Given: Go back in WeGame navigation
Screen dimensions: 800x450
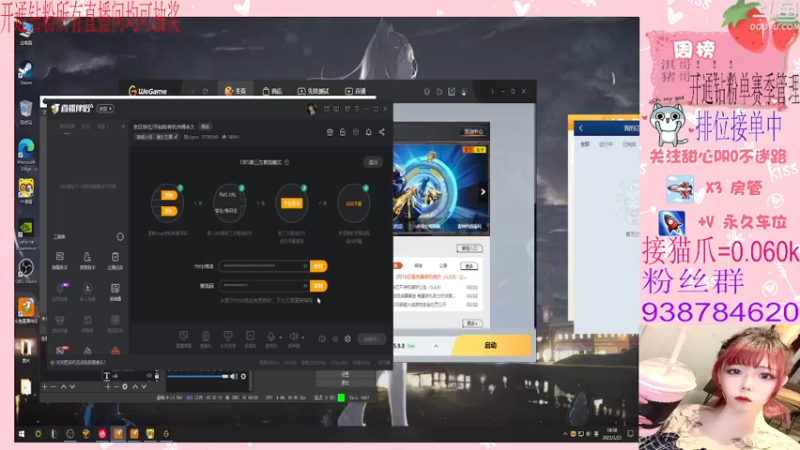Looking at the screenshot, I should [x=193, y=91].
